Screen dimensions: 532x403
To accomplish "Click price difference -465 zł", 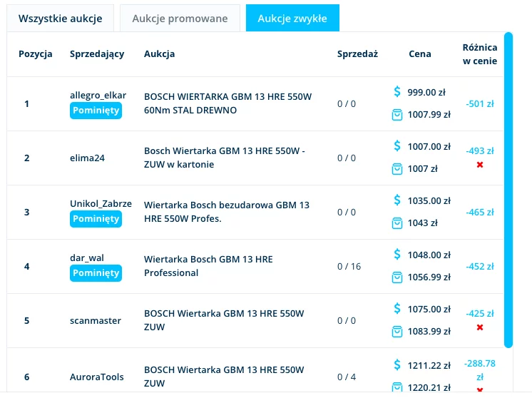I will point(480,213).
